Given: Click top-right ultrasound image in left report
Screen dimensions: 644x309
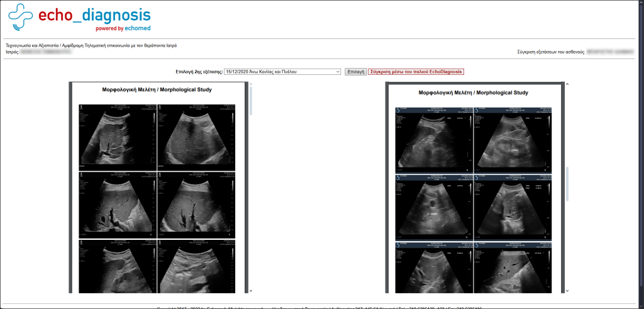Looking at the screenshot, I should tap(196, 137).
